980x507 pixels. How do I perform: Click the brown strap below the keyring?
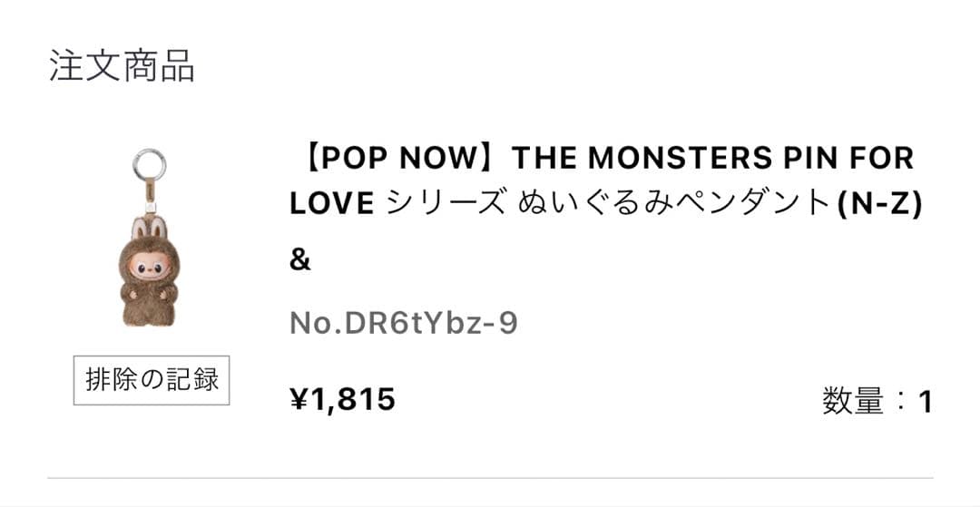point(148,193)
